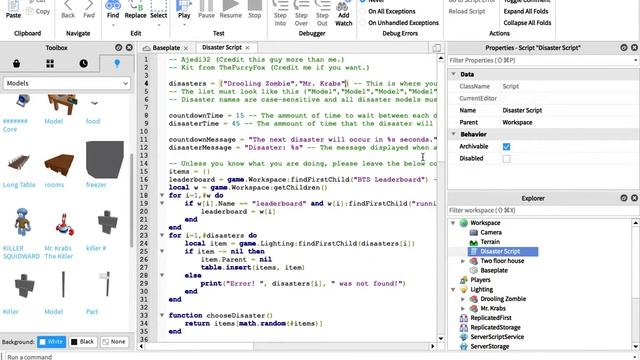Open the Models category dropdown
Viewport: 640px width, 360px height.
[x=67, y=83]
